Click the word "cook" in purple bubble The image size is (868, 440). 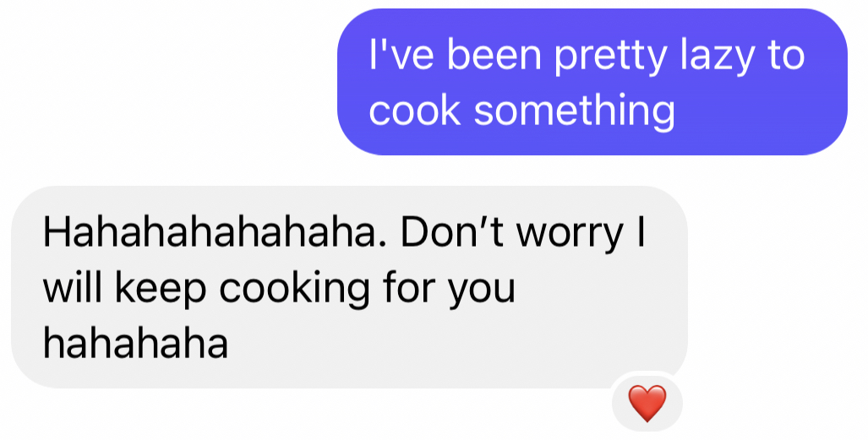(x=415, y=110)
